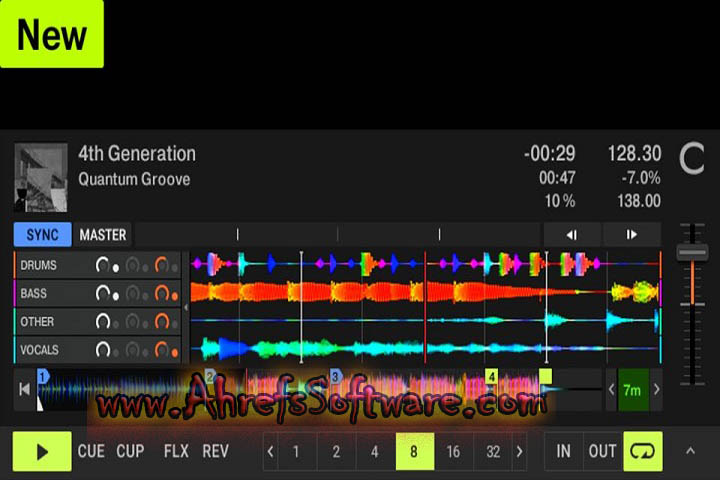The width and height of the screenshot is (720, 480).
Task: Adjust the orange filter knob for BASS
Action: (162, 293)
